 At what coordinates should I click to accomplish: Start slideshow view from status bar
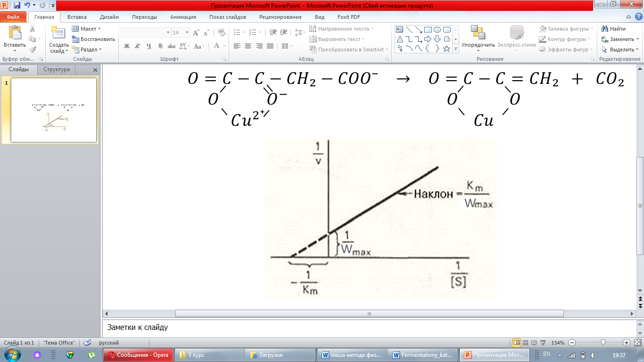click(542, 343)
